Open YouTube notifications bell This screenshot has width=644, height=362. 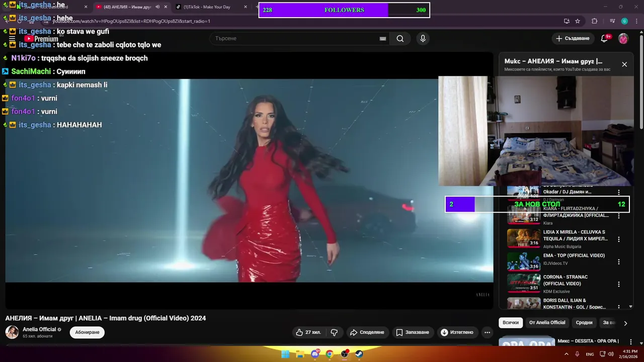(605, 39)
